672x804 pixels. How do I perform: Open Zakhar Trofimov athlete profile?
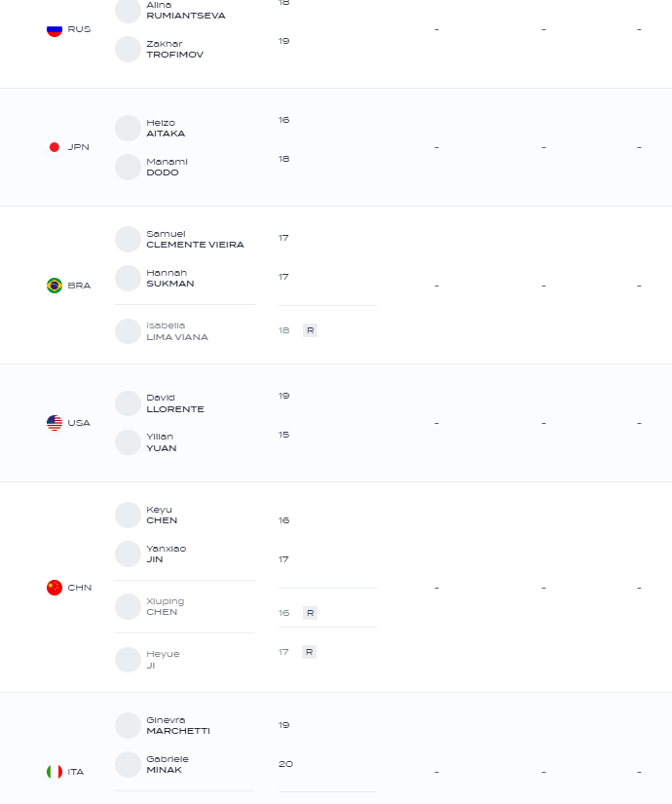(x=174, y=50)
